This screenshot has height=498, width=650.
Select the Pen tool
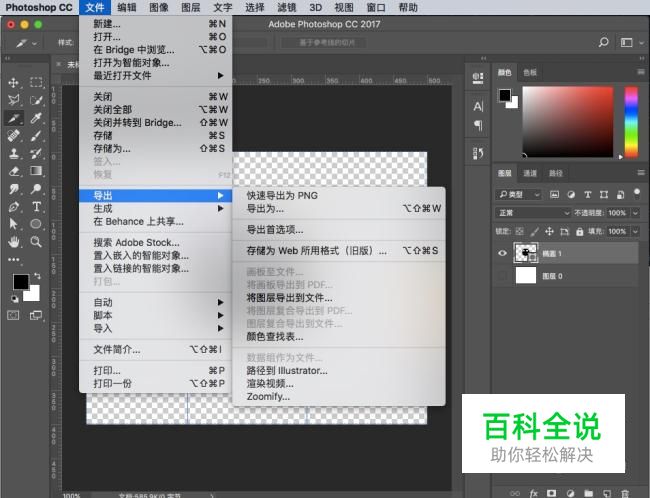pos(13,206)
